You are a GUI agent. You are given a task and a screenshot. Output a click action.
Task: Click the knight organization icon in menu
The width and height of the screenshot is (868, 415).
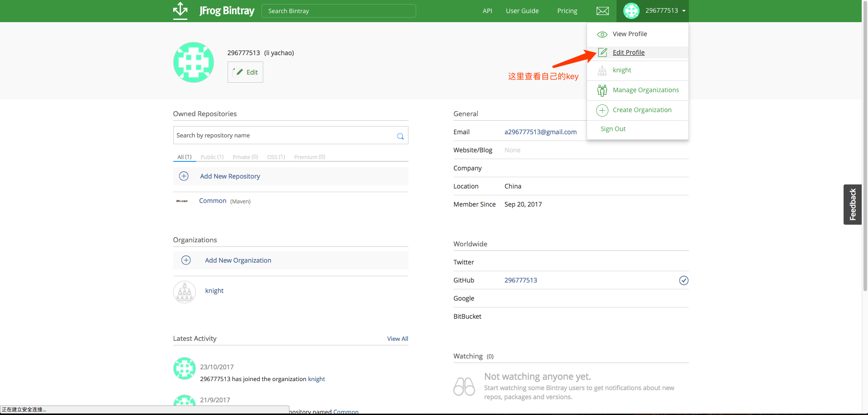pyautogui.click(x=602, y=71)
